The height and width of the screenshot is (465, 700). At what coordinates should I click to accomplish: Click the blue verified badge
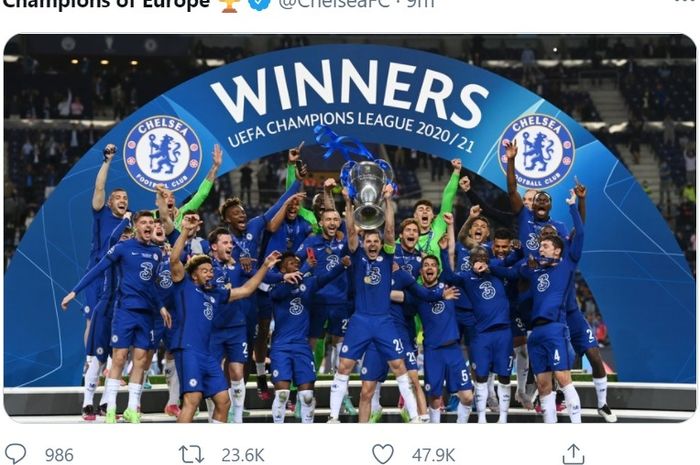(259, 4)
